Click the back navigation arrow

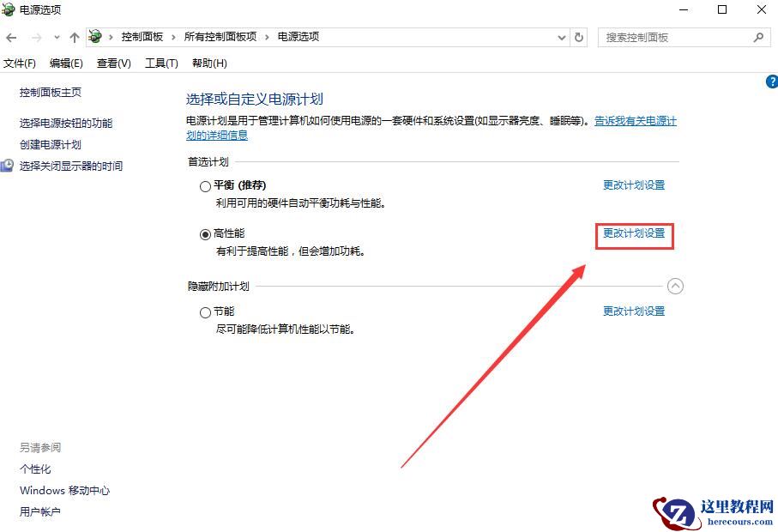tap(11, 37)
